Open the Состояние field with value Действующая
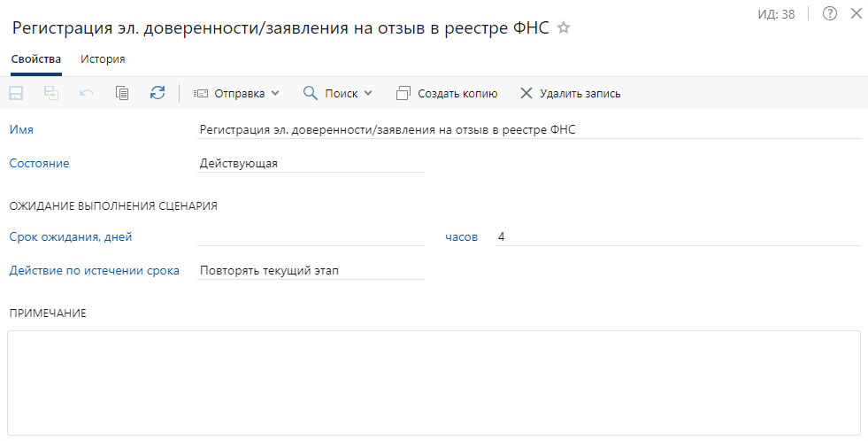Viewport: 868px width, 441px height. [311, 163]
